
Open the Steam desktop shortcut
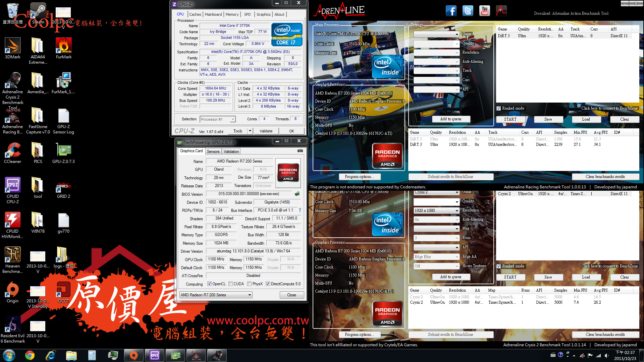[38, 14]
